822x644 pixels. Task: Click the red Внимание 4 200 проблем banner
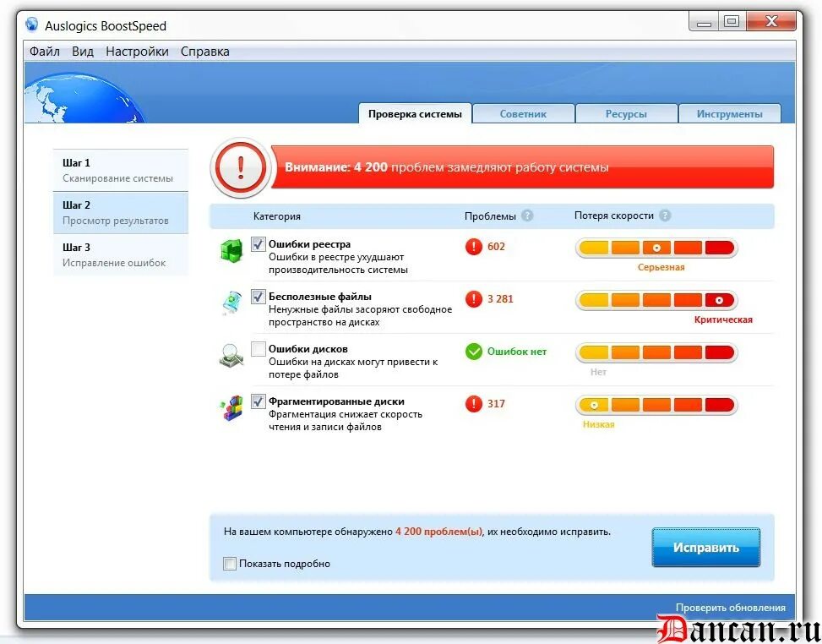pos(521,167)
